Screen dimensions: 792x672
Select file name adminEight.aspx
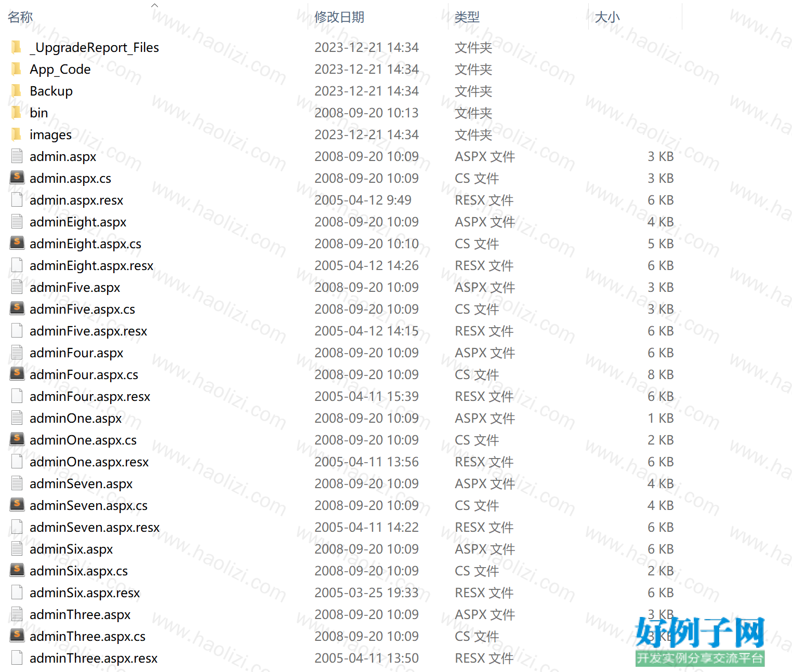[x=78, y=222]
